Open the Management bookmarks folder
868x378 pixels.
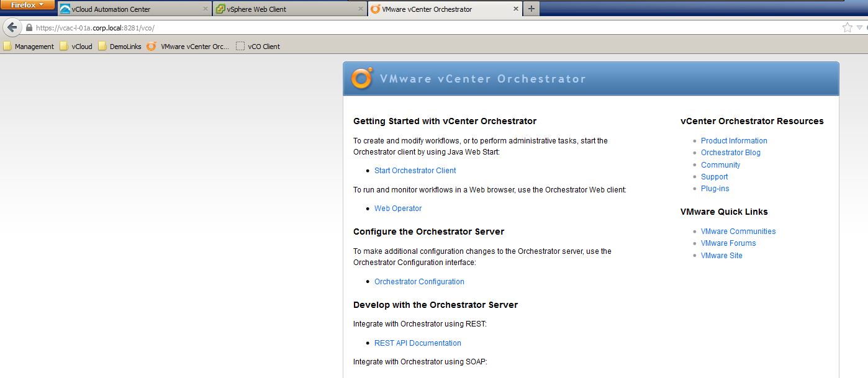pos(29,47)
